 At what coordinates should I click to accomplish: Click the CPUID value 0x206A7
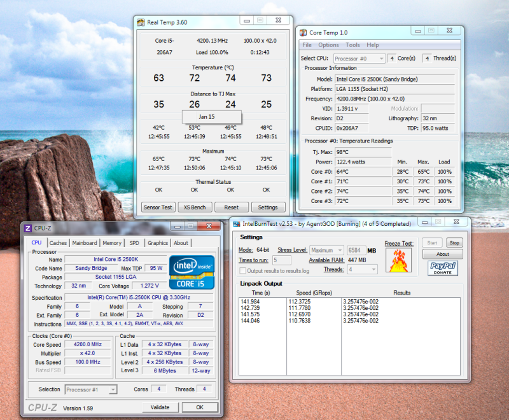[x=352, y=128]
